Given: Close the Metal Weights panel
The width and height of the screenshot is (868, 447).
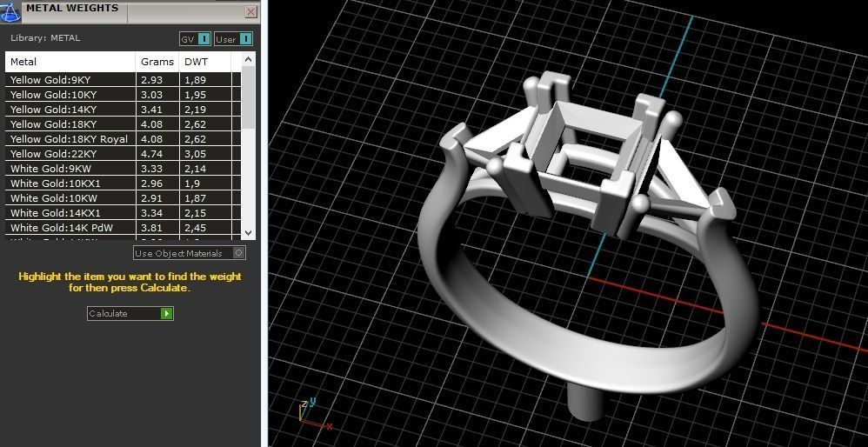Looking at the screenshot, I should (x=250, y=11).
